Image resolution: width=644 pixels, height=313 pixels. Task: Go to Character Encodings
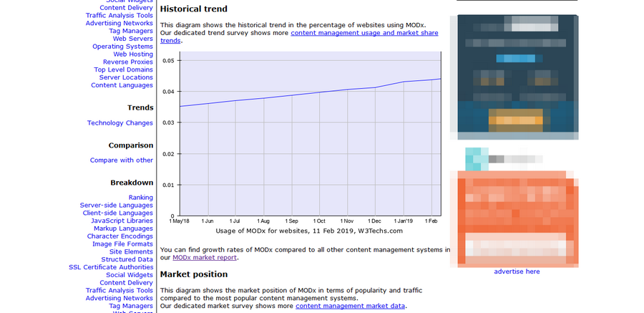point(120,236)
